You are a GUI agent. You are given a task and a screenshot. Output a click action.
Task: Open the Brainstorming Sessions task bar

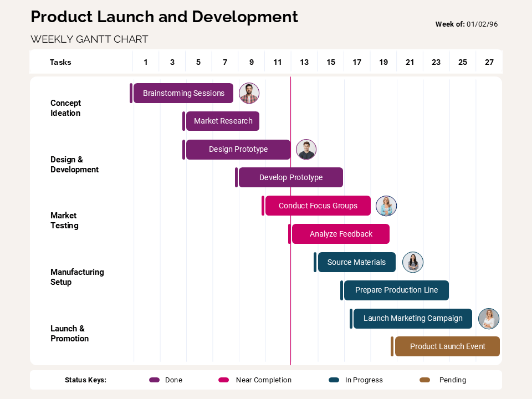[x=183, y=93]
